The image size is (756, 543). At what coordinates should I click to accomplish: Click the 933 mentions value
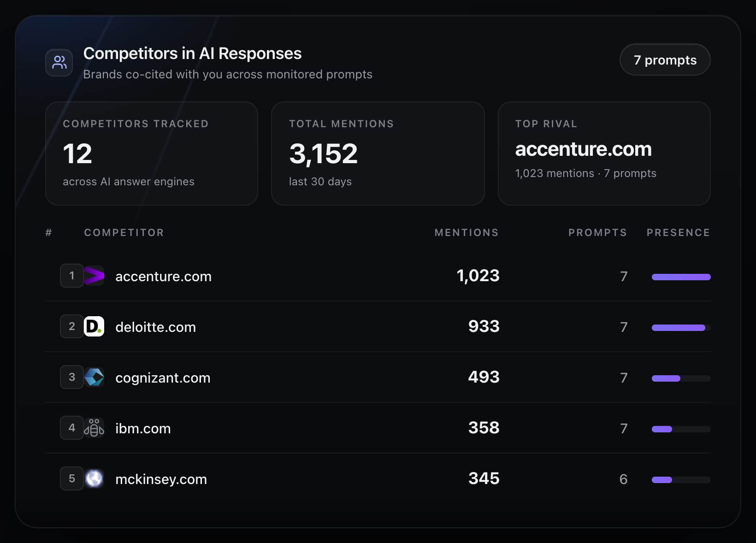tap(484, 326)
